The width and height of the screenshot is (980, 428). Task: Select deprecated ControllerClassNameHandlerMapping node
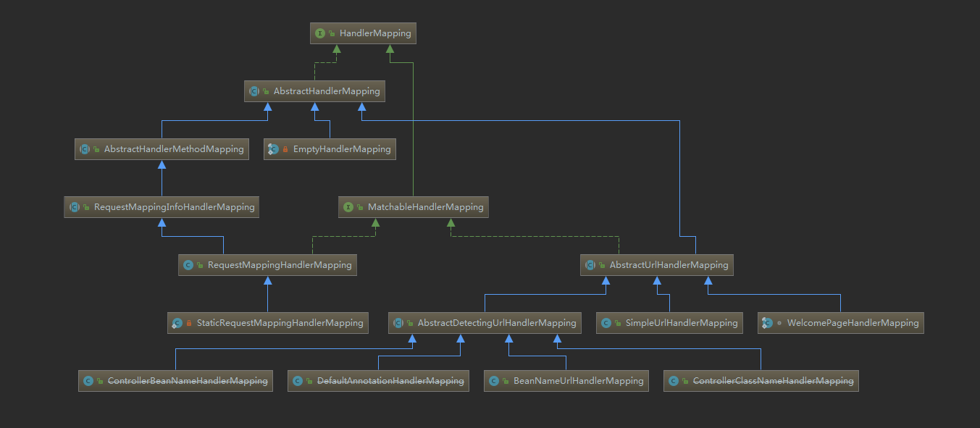[x=773, y=381]
